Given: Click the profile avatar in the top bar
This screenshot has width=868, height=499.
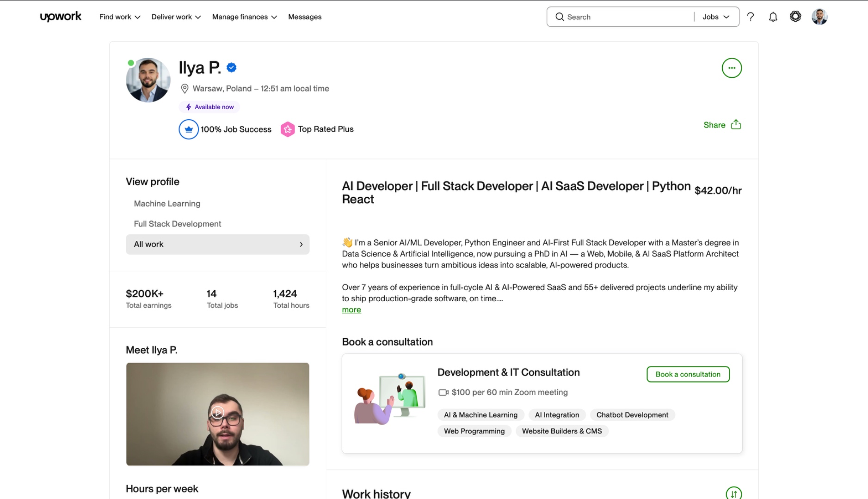Looking at the screenshot, I should (x=819, y=17).
